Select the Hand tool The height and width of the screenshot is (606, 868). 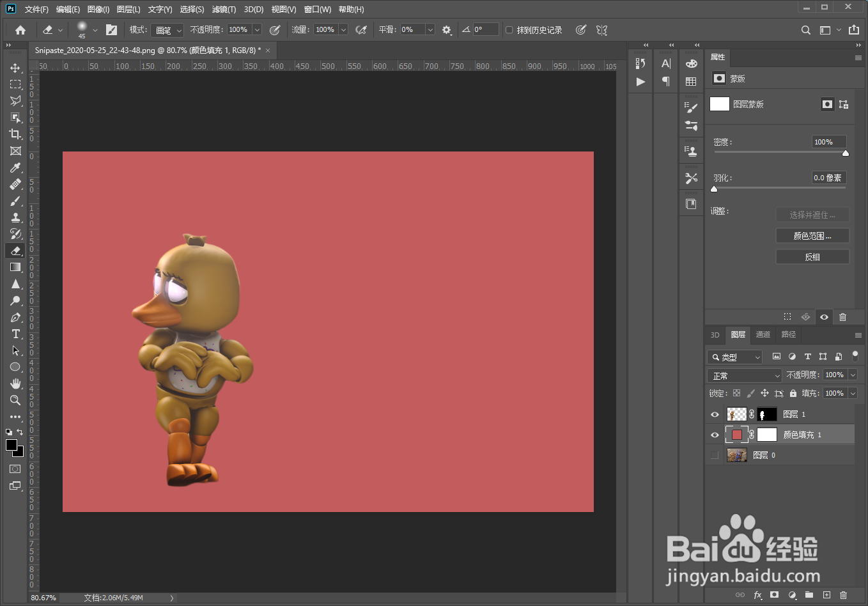point(15,384)
